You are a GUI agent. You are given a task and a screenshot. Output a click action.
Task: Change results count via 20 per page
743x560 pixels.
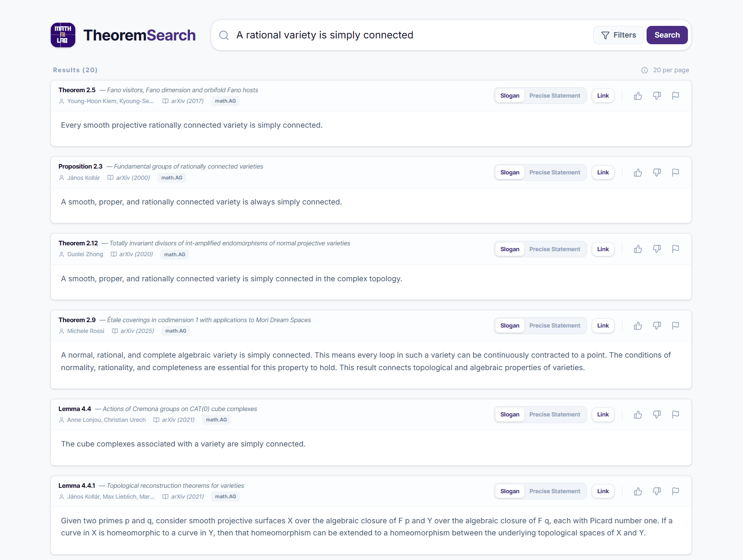click(671, 70)
